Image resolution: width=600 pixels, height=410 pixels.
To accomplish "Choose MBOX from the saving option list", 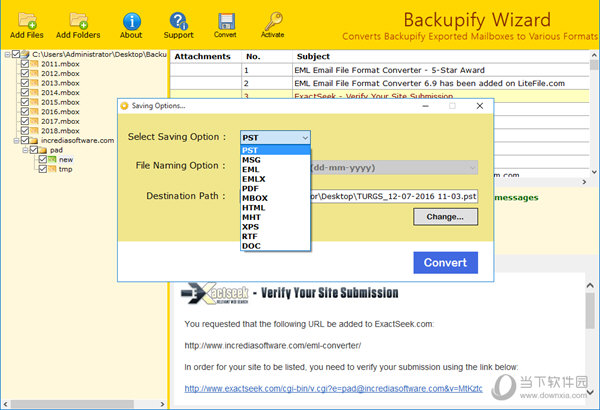I will pos(275,198).
